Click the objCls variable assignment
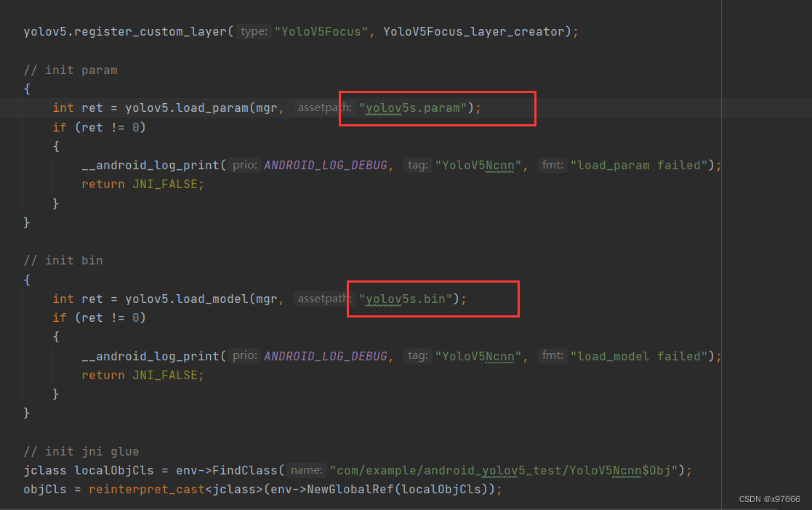Image resolution: width=812 pixels, height=510 pixels. click(45, 489)
